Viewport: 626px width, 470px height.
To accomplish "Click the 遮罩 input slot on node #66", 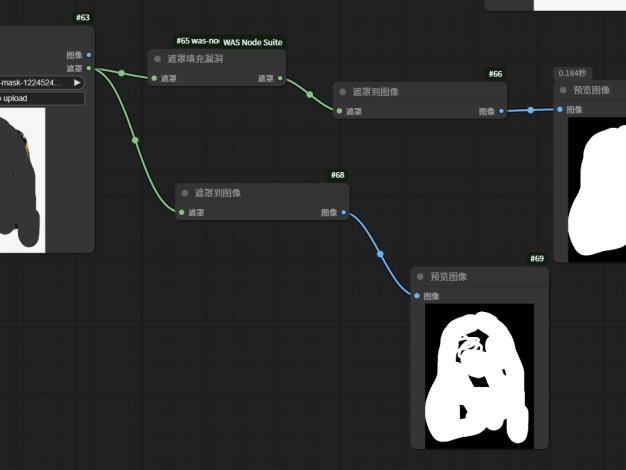I will (339, 111).
